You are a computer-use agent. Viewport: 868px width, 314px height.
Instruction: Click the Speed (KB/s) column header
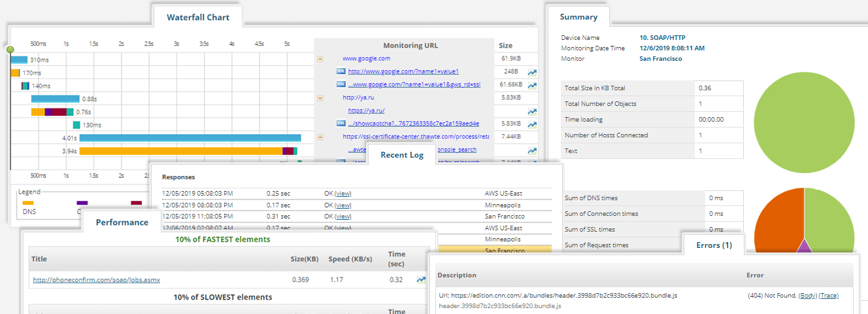350,258
